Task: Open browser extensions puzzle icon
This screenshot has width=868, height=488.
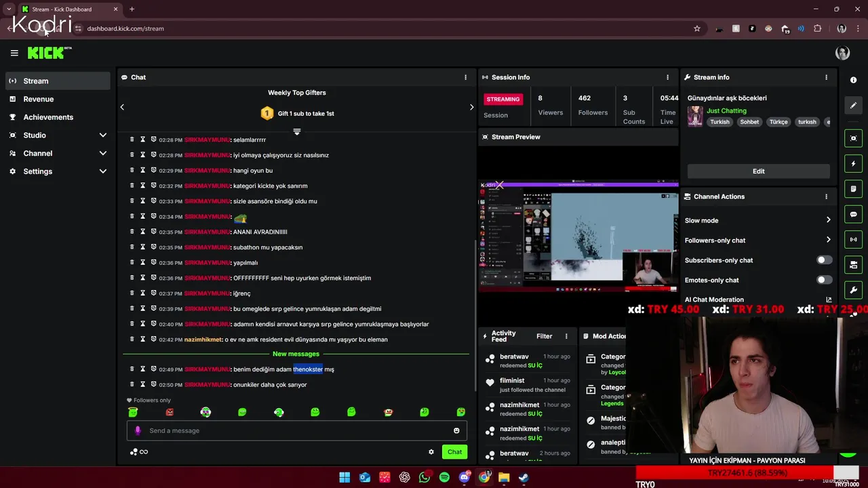Action: click(817, 28)
